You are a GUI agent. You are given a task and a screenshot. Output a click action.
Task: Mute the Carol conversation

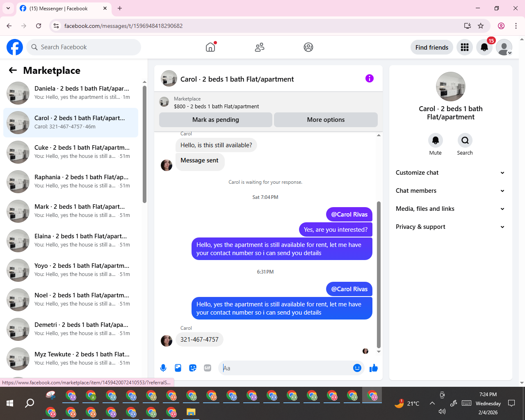click(436, 140)
